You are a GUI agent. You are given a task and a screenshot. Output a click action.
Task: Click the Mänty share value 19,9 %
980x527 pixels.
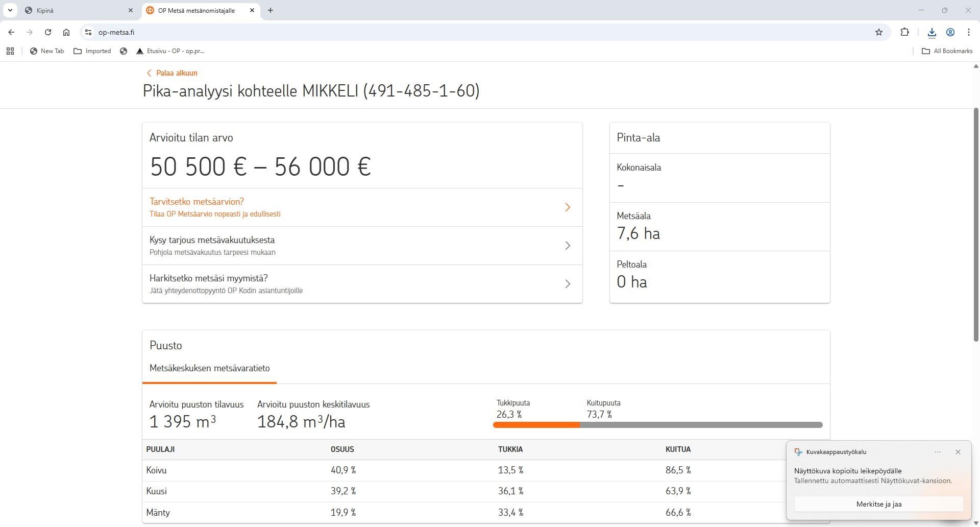(343, 513)
